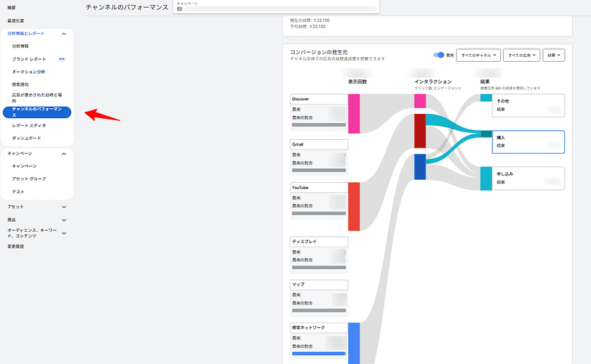
Task: Open アセット グループ under campaigns
Action: click(29, 178)
